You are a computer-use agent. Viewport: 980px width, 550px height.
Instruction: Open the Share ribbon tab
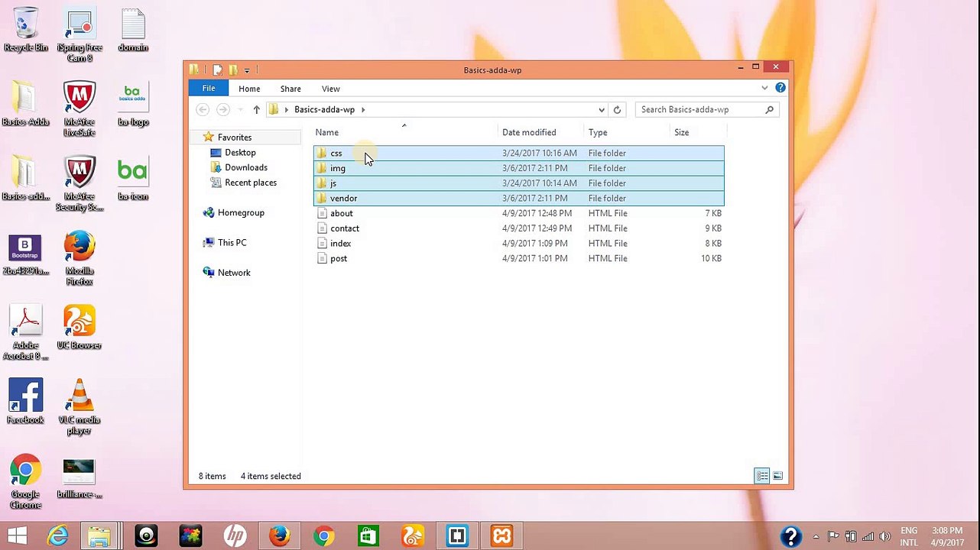(290, 89)
